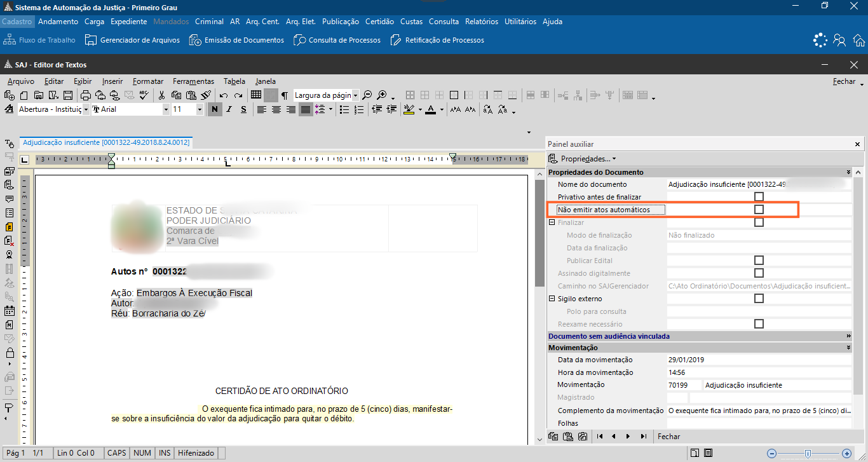Click the increase indent icon

(391, 109)
